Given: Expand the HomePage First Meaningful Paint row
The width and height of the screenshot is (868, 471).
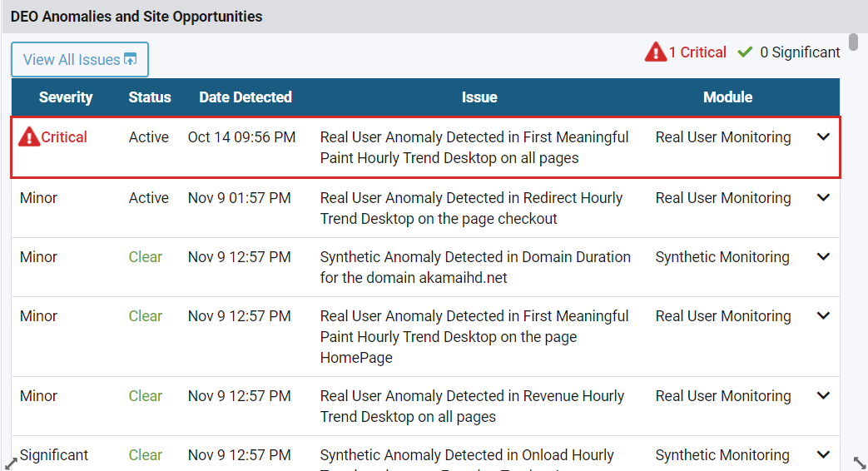Looking at the screenshot, I should 823,316.
